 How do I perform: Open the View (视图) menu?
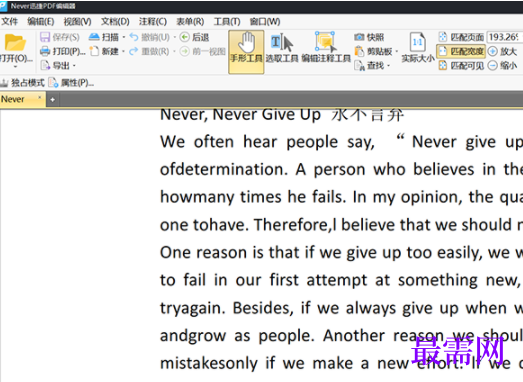pos(77,22)
